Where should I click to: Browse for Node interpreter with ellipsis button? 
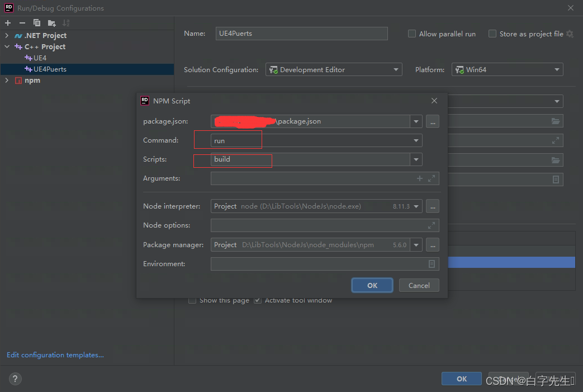tap(433, 206)
